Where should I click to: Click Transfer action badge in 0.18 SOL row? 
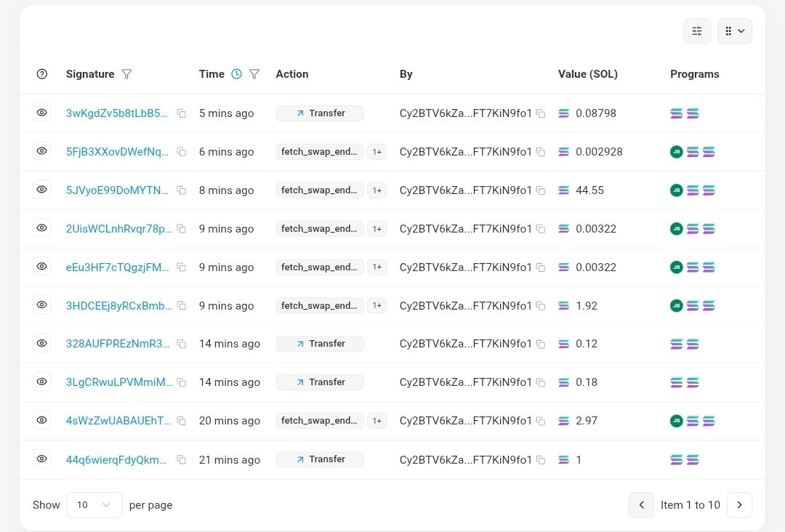[320, 382]
